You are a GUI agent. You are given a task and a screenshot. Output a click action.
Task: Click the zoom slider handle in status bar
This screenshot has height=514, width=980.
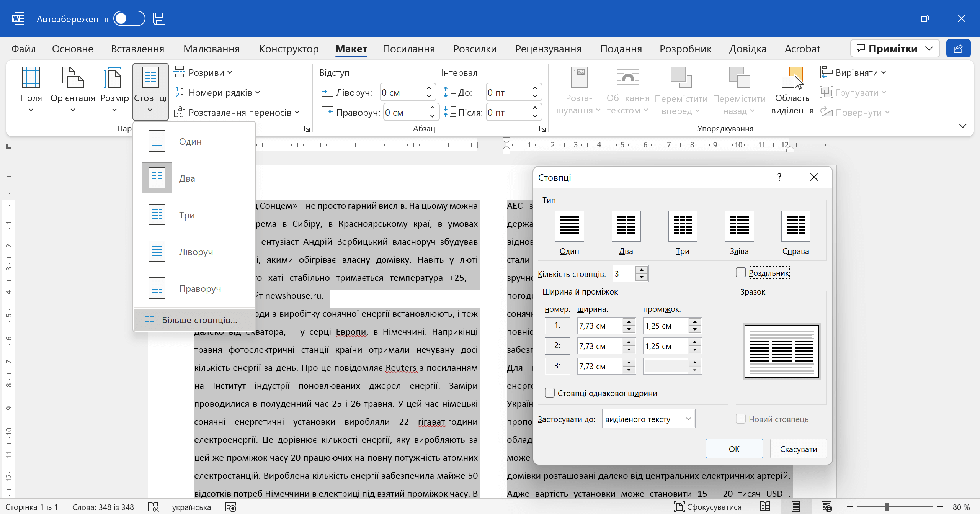pos(887,507)
